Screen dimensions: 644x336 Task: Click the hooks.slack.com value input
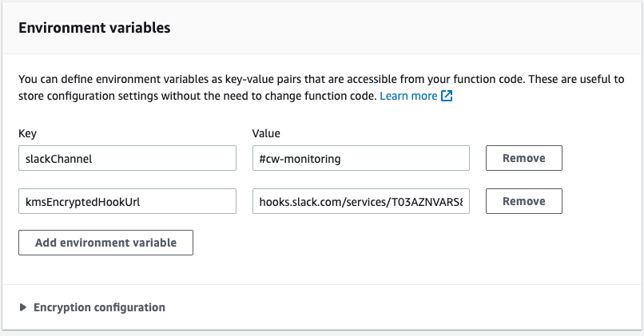(x=360, y=201)
